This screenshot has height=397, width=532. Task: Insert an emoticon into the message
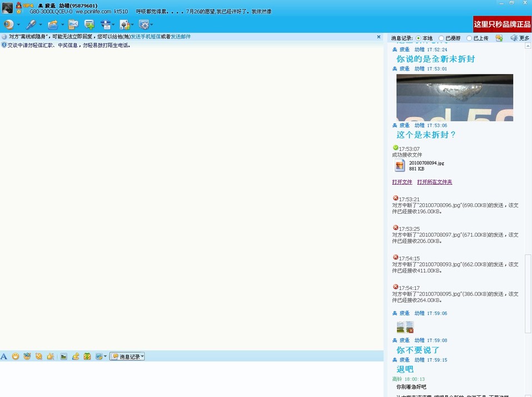pyautogui.click(x=15, y=356)
